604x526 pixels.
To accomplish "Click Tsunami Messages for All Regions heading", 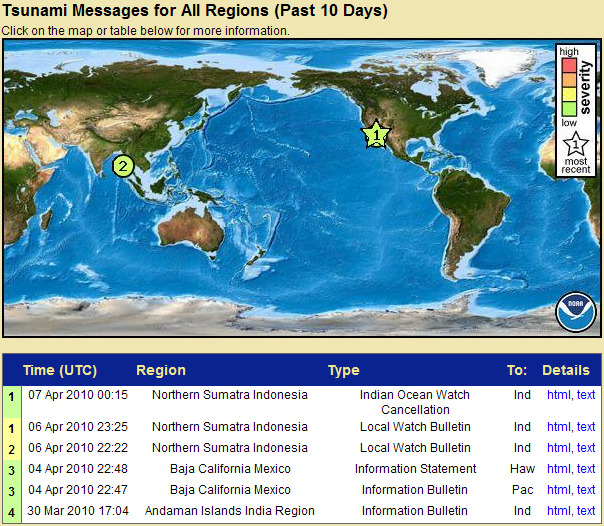I will tap(195, 11).
